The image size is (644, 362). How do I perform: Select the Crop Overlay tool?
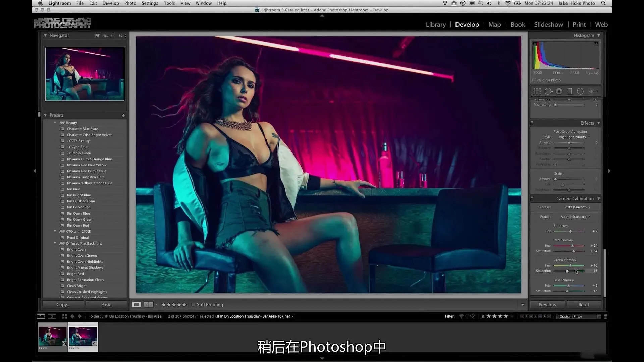point(537,91)
